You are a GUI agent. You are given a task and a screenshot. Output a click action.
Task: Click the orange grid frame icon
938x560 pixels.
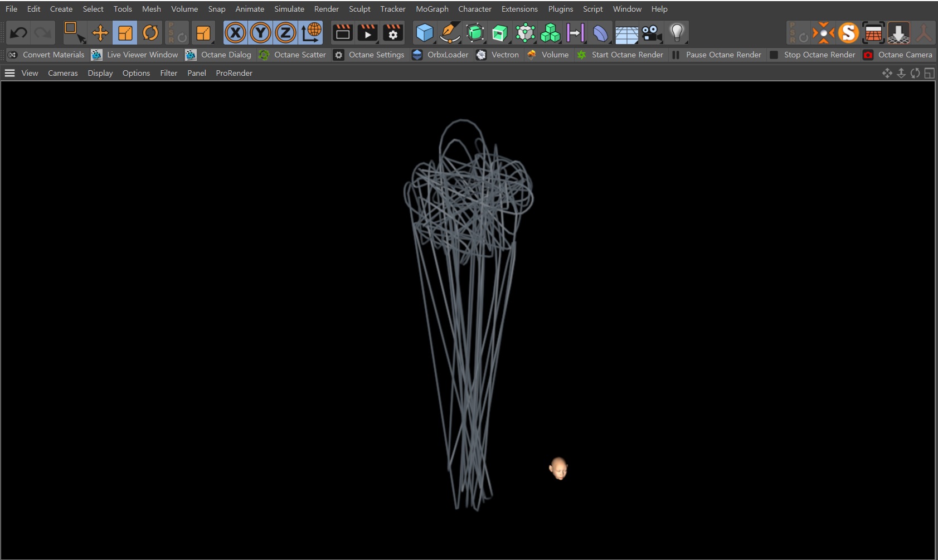click(x=873, y=33)
